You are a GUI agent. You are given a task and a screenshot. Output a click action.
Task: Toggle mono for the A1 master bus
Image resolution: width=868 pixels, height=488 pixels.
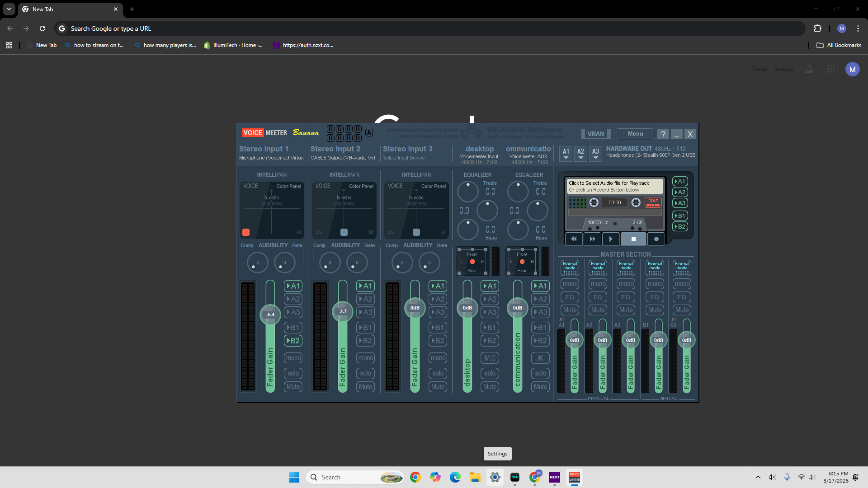click(x=570, y=284)
